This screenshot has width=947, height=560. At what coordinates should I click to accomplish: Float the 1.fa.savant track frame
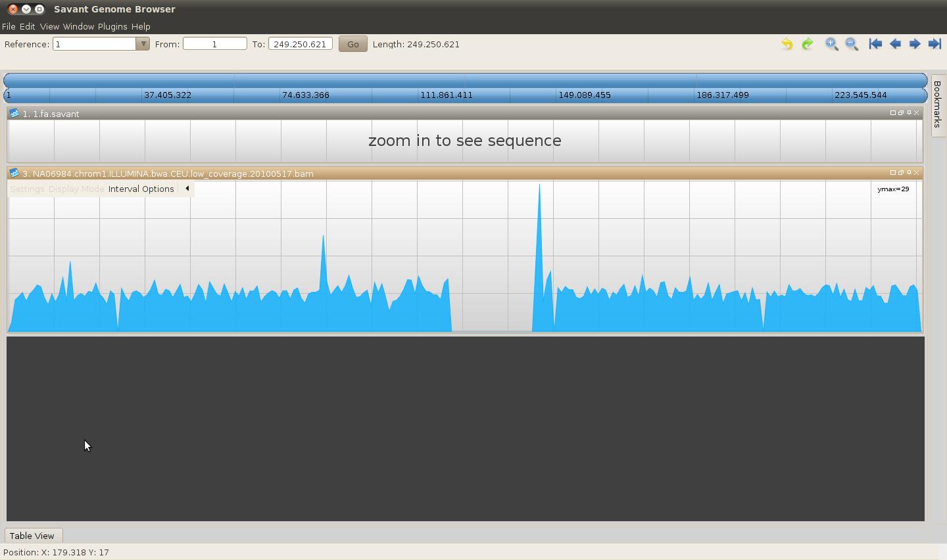[x=901, y=113]
